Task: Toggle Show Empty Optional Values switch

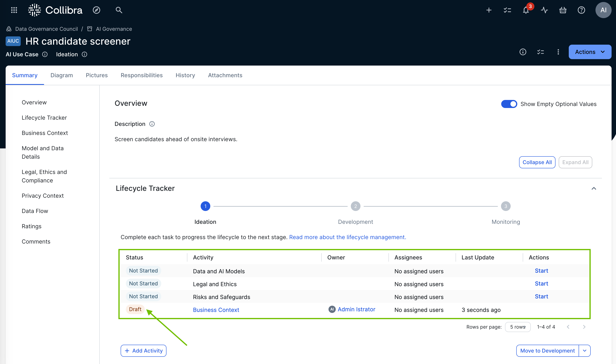Action: point(509,104)
